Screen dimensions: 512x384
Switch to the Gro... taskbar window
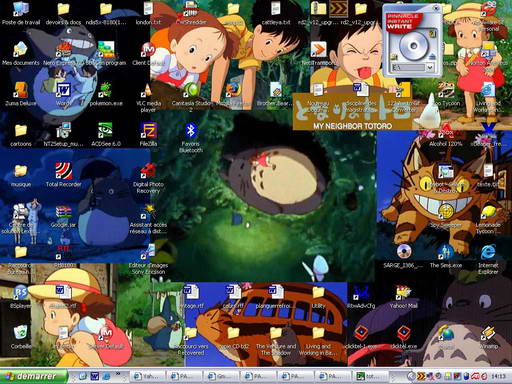(221, 376)
